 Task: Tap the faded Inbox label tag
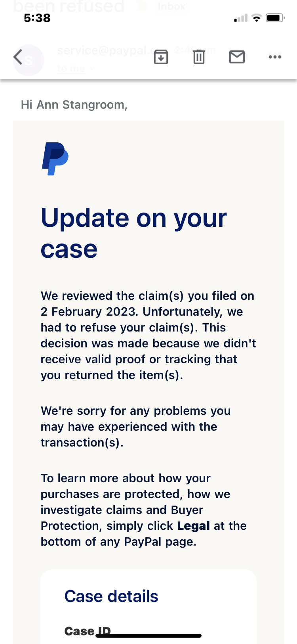(171, 6)
